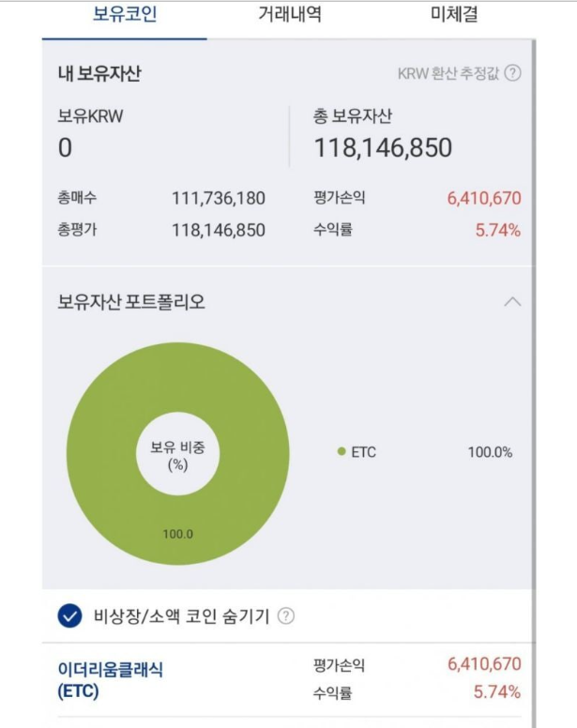Click the 평가손익 6,410,670 summary value
Screen dimensions: 577x728
coord(484,198)
